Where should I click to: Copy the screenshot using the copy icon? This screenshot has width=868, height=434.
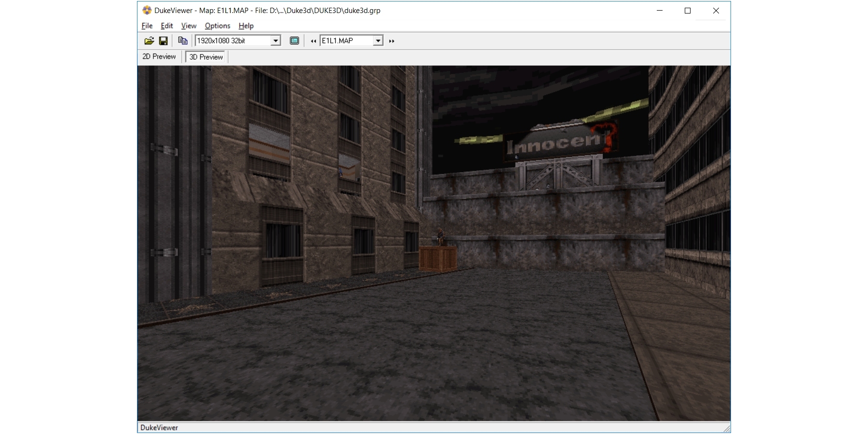pyautogui.click(x=182, y=41)
